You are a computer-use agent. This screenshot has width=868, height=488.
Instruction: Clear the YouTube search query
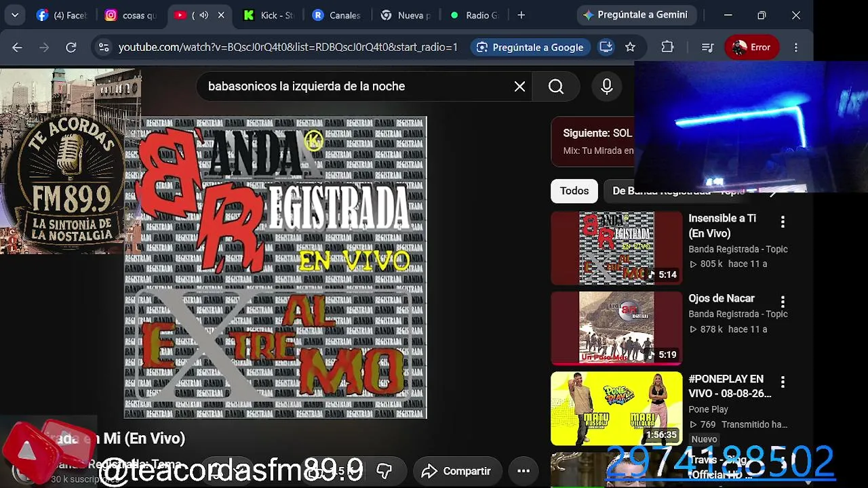coord(519,87)
